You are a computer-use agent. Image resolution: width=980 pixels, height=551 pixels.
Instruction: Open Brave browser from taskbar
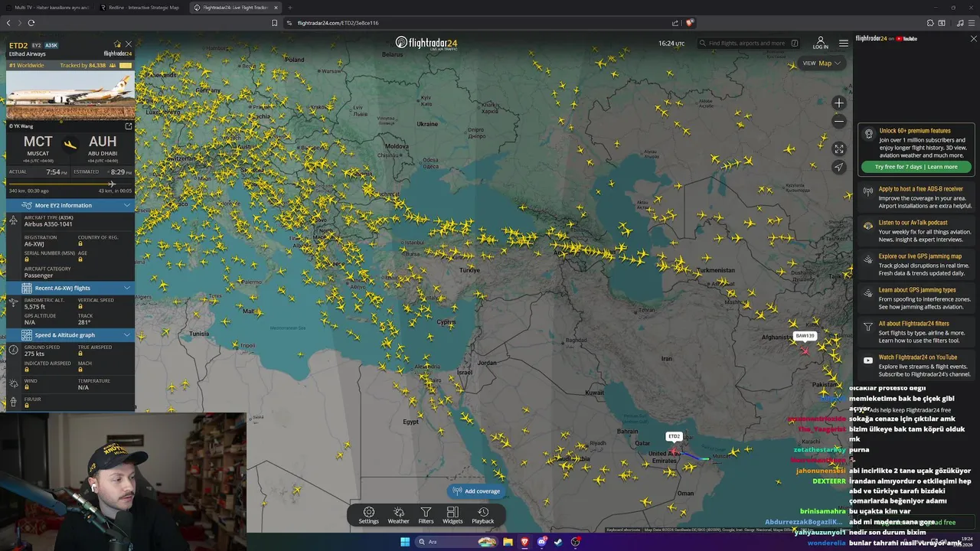click(x=525, y=542)
